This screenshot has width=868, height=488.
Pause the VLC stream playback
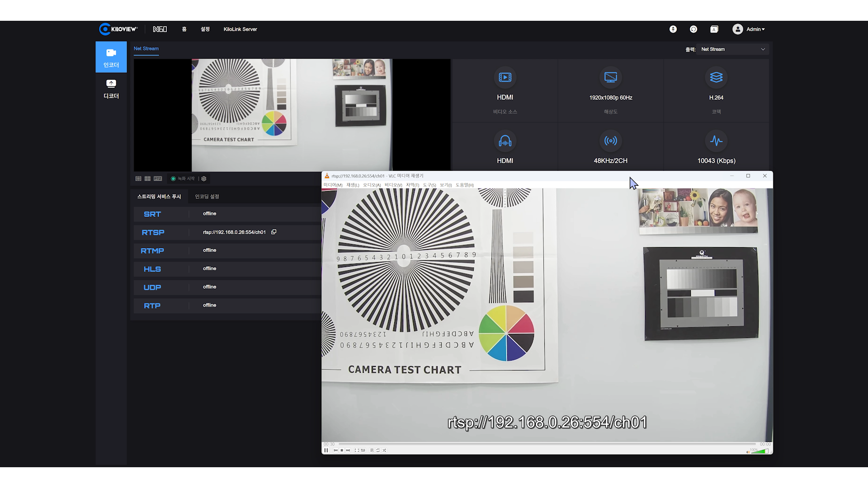click(x=326, y=450)
